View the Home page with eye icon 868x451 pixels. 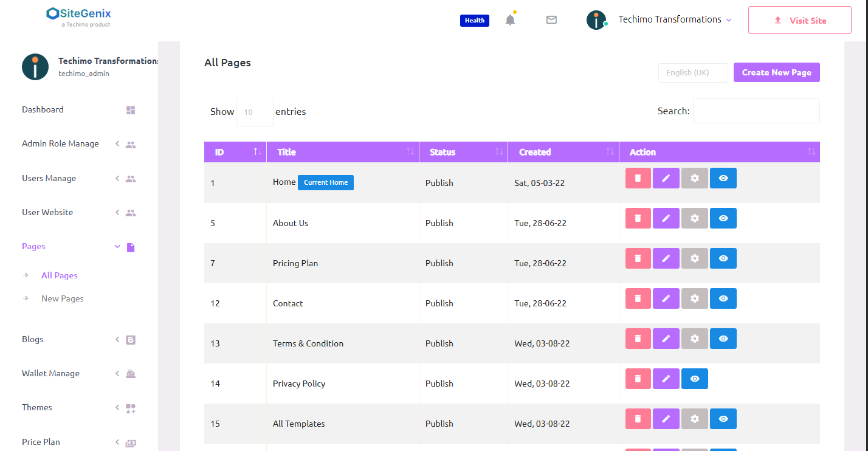point(723,178)
